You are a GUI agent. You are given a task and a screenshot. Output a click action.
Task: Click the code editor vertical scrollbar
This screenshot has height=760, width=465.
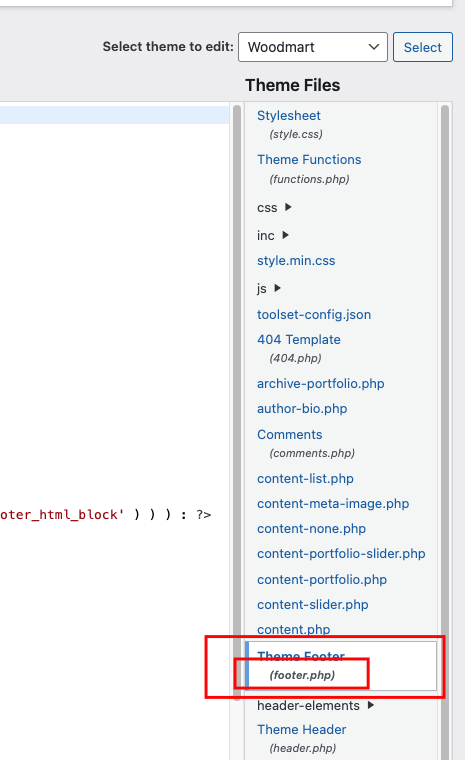tap(237, 402)
